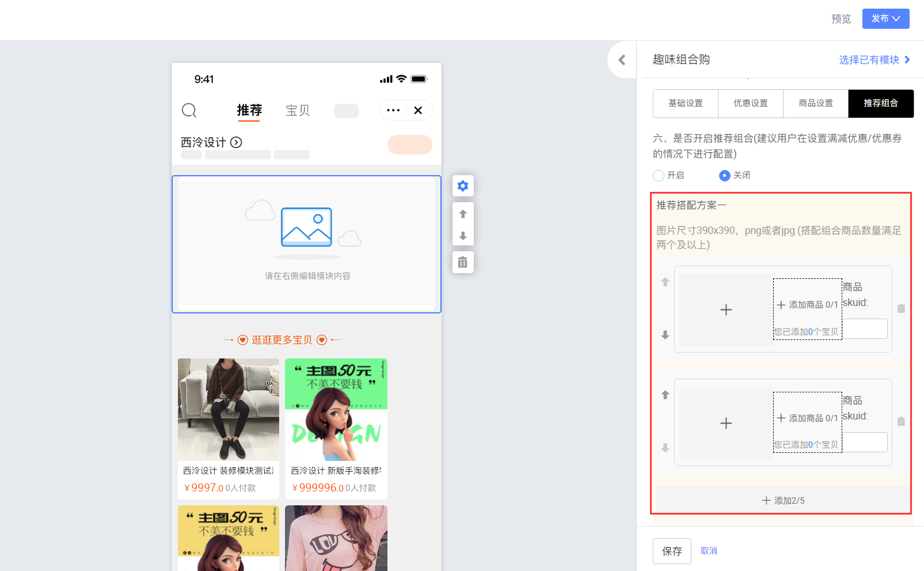
Task: Delete module with trash icon
Action: tap(463, 262)
